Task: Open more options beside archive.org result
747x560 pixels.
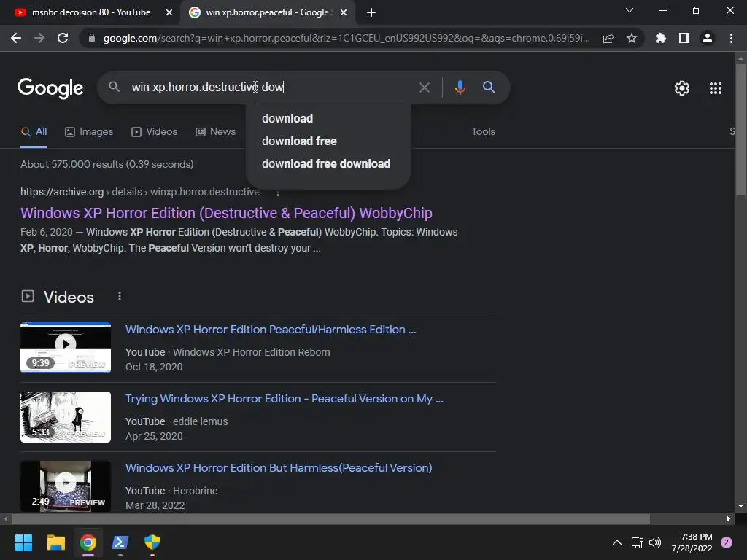Action: tap(278, 192)
